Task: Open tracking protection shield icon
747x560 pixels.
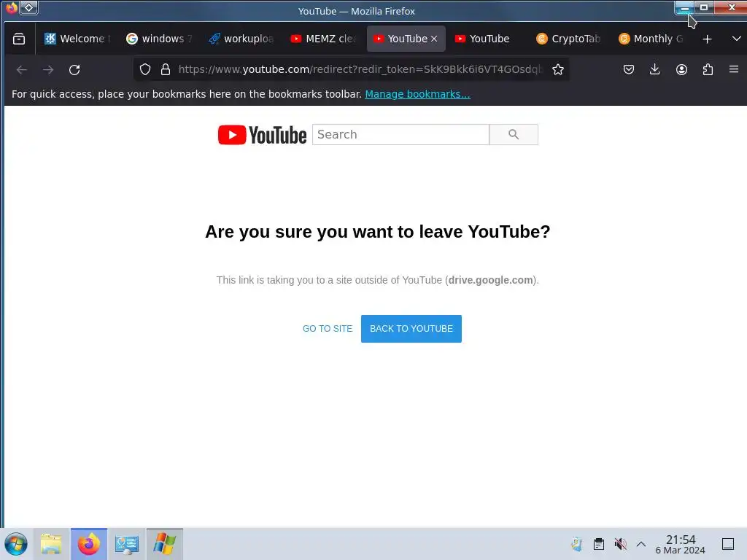Action: (x=145, y=69)
